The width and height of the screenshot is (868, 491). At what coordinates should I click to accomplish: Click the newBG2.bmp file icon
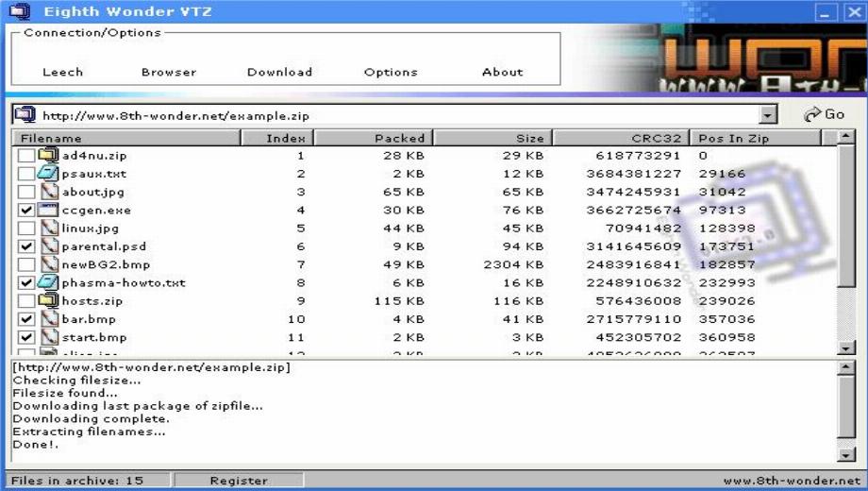coord(49,264)
